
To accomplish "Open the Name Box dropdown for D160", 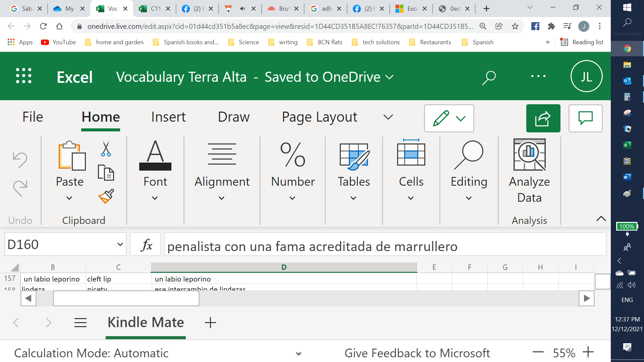I will (120, 244).
